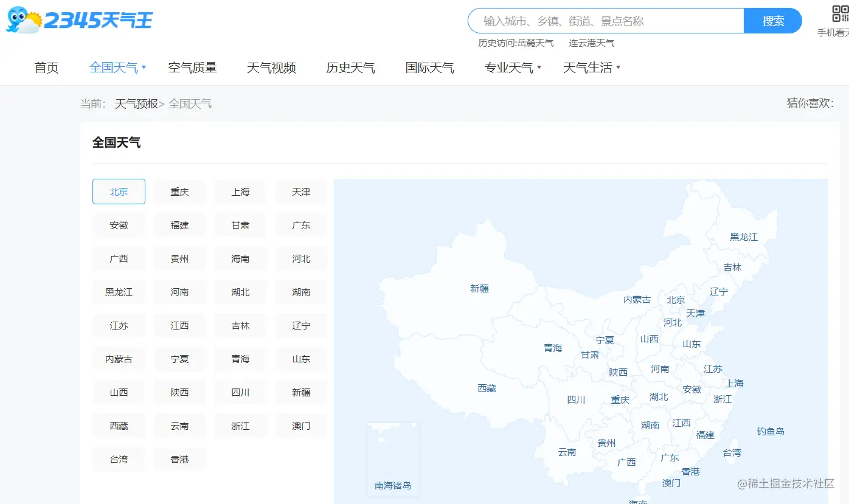Select the 吉林 province button
849x504 pixels.
point(240,325)
